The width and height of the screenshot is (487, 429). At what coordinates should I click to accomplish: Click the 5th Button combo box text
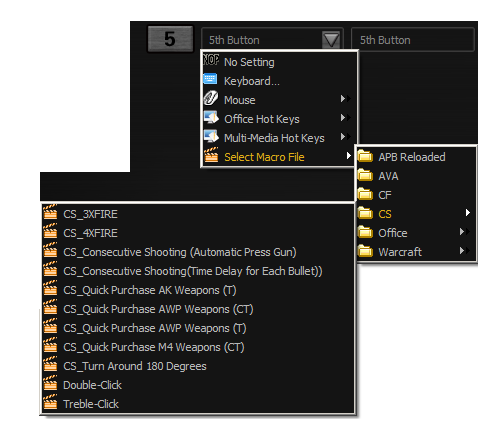[234, 40]
